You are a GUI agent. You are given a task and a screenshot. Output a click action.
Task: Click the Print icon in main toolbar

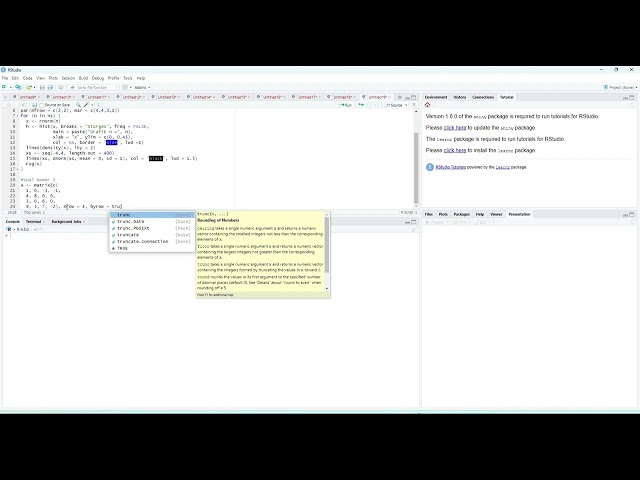[60, 87]
